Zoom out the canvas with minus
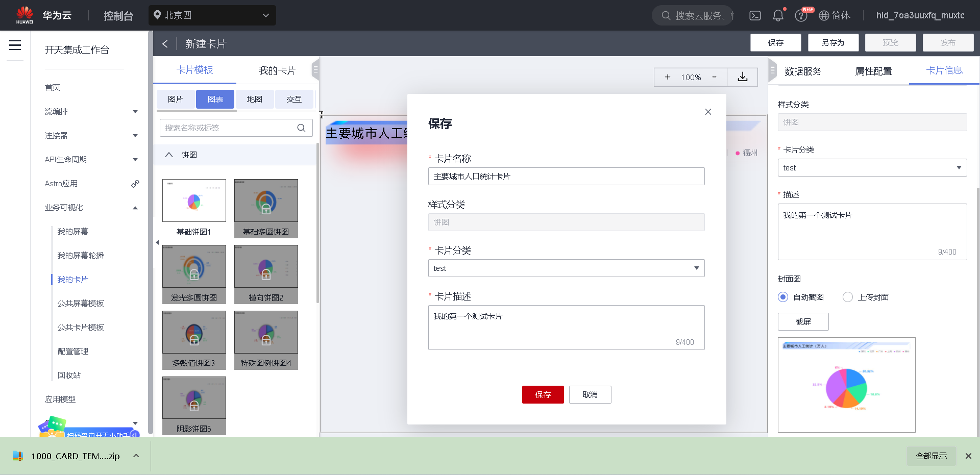The image size is (980, 475). (x=714, y=77)
